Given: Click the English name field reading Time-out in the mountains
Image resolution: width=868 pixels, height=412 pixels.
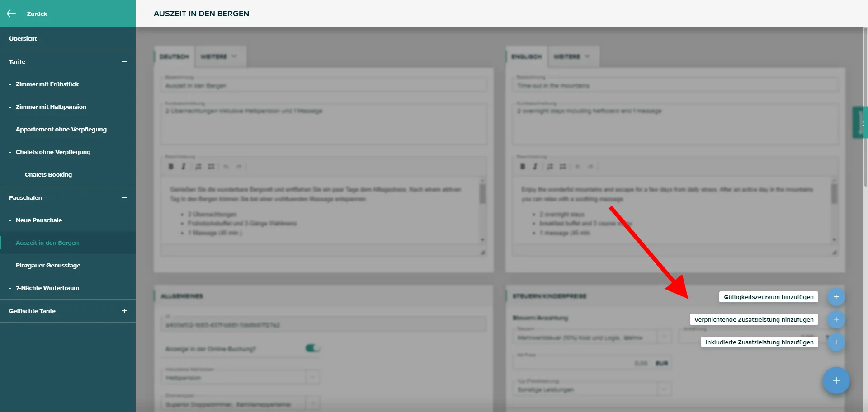Looking at the screenshot, I should 675,84.
